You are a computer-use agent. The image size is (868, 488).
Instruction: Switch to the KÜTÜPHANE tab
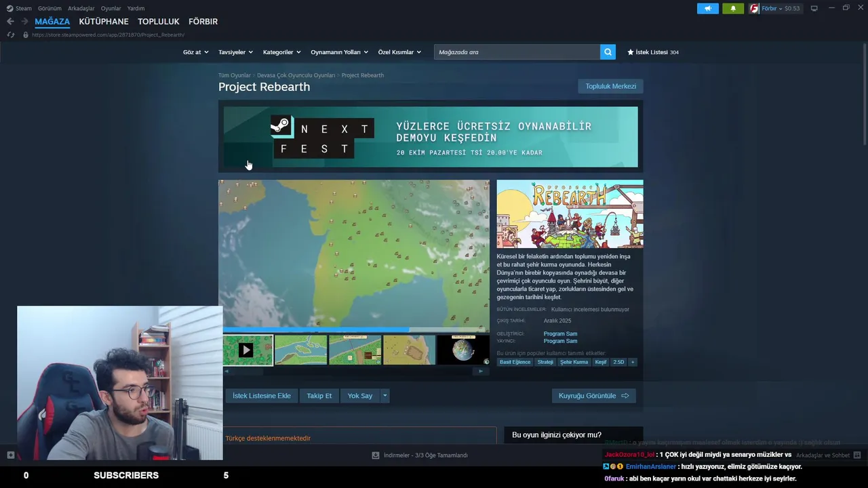click(104, 22)
